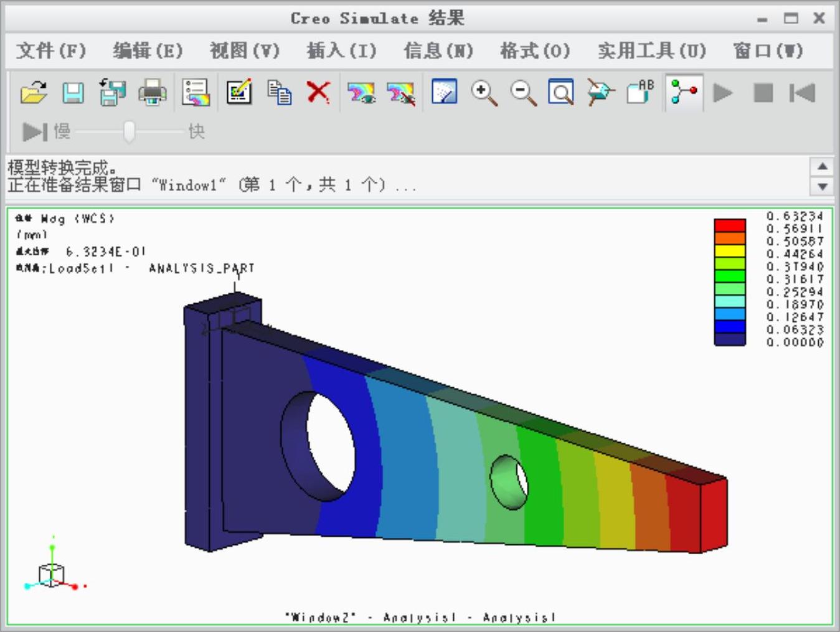This screenshot has width=840, height=632.
Task: Click the "Window2" - Analysis1 caption
Action: [420, 617]
